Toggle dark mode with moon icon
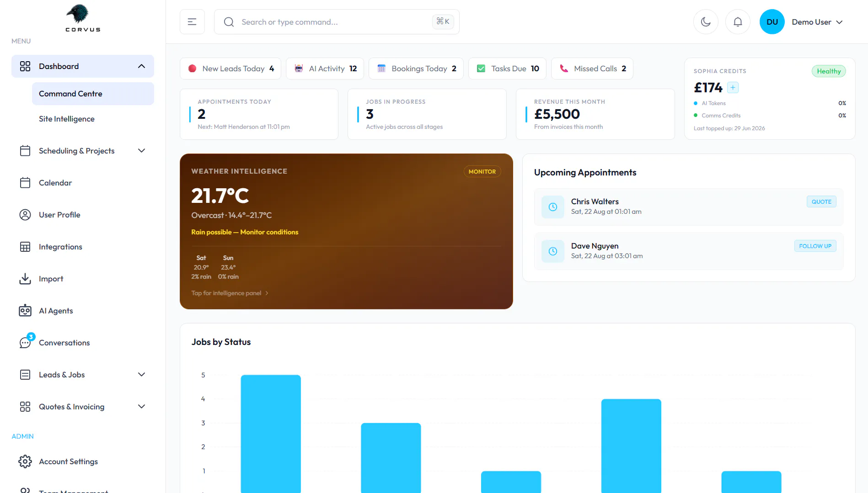868x493 pixels. click(706, 22)
